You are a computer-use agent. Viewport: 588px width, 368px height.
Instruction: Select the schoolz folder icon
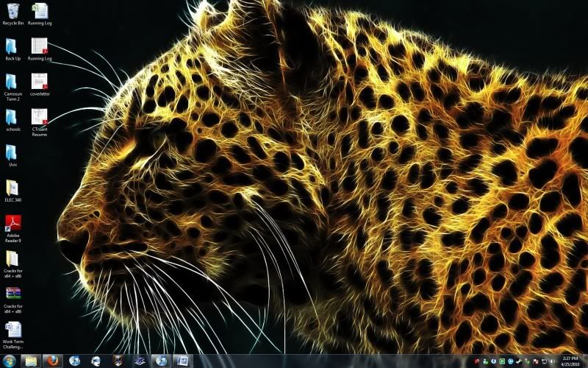pyautogui.click(x=12, y=120)
